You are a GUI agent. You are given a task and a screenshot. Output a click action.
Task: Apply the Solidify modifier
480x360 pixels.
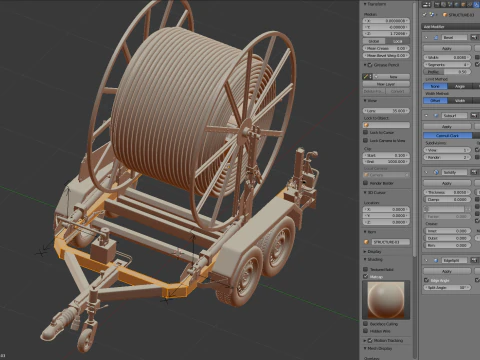click(447, 183)
